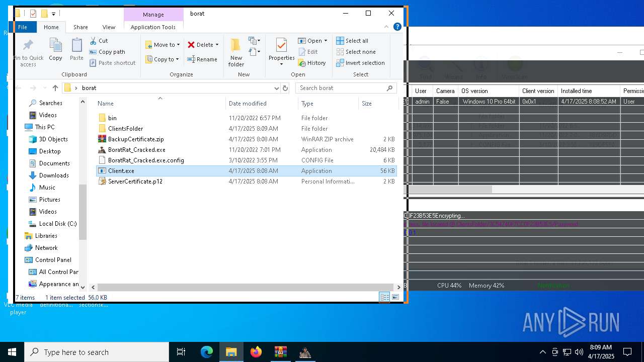Click OS version column in Borat window
Viewport: 644px width, 362px height.
tap(488, 91)
